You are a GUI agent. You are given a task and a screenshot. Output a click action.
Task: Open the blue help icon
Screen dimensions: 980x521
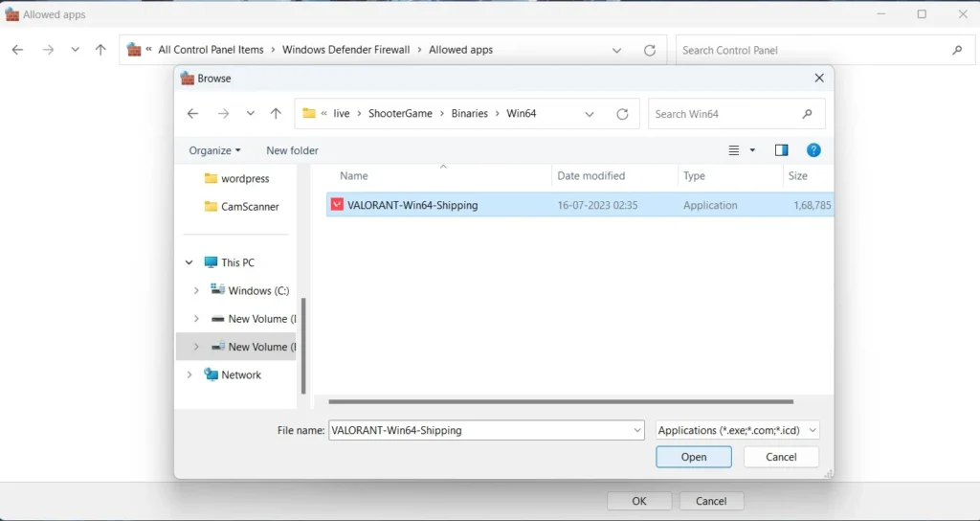click(x=813, y=150)
